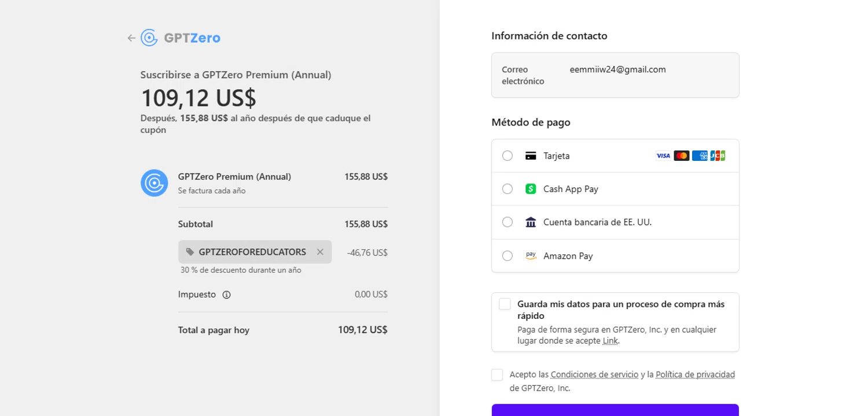Click the Amazon Pay logo icon
The image size is (868, 416).
coord(531,256)
